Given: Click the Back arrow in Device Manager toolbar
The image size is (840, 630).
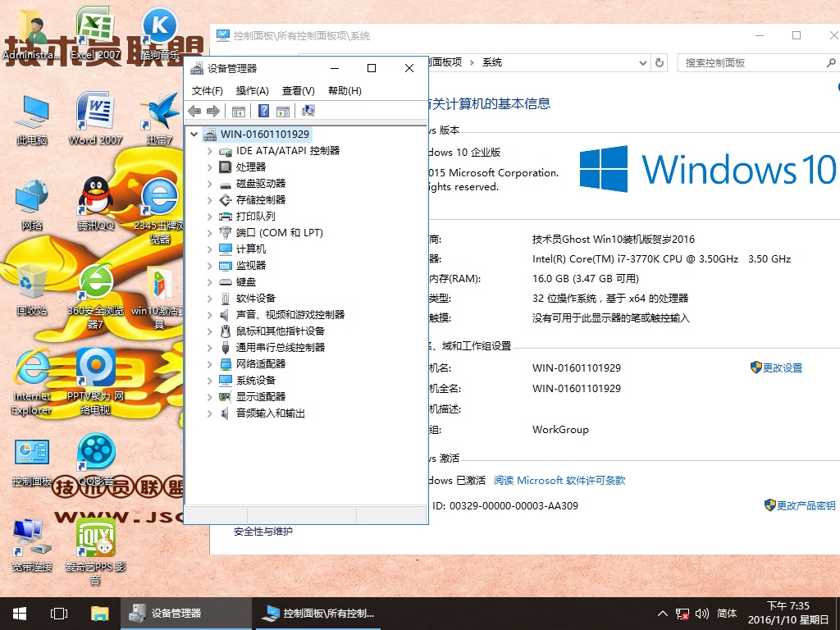Looking at the screenshot, I should coord(194,111).
